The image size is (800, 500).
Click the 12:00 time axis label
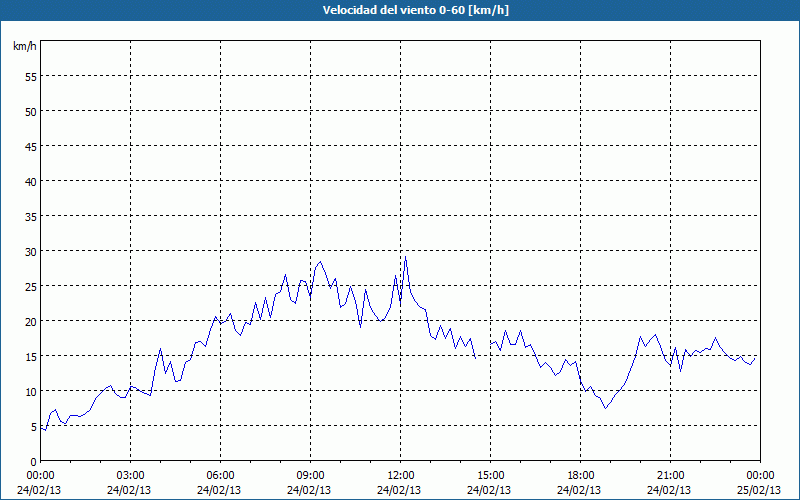pyautogui.click(x=401, y=476)
